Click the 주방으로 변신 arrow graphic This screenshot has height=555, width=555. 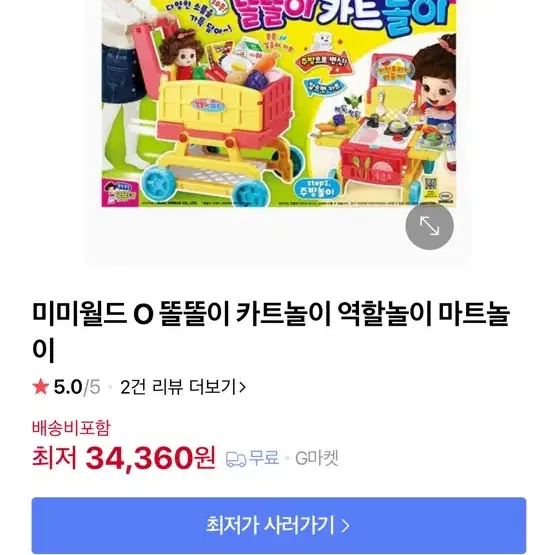[x=323, y=63]
